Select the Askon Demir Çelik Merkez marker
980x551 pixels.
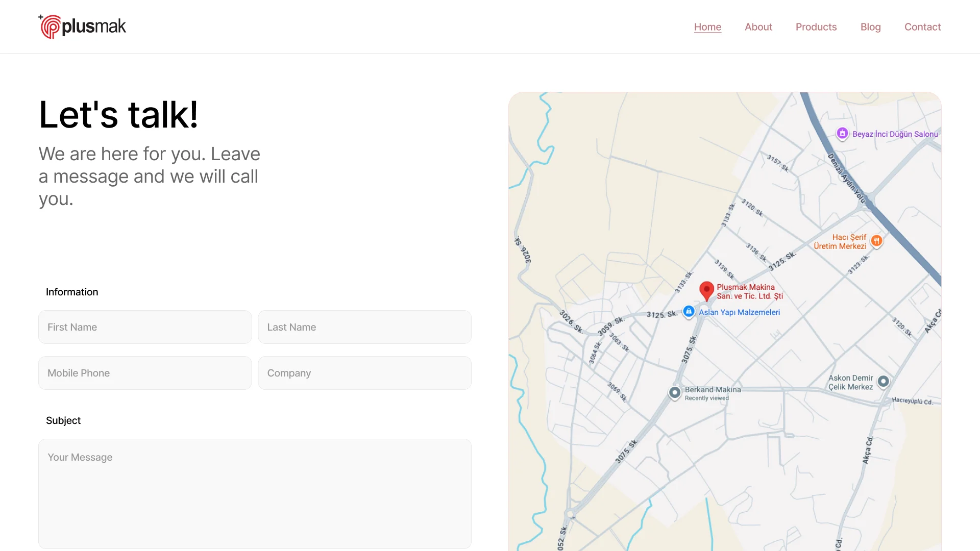[x=883, y=381]
